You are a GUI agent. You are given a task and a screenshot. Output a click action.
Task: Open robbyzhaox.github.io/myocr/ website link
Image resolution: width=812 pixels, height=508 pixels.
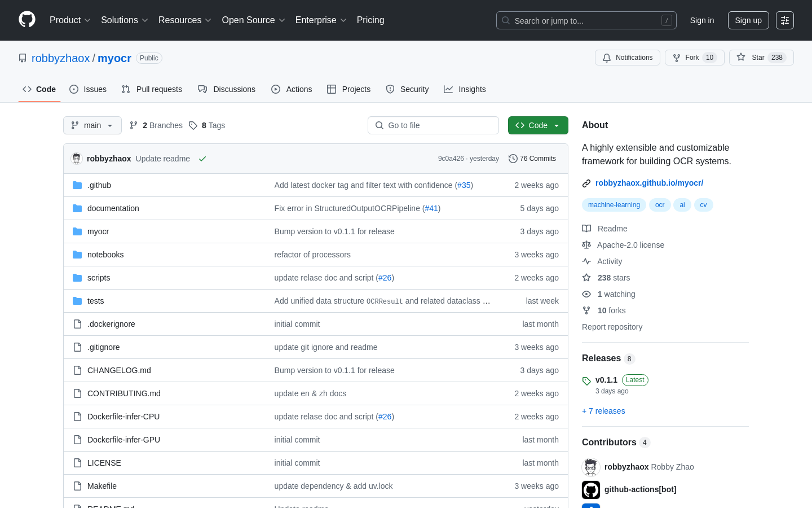click(649, 183)
